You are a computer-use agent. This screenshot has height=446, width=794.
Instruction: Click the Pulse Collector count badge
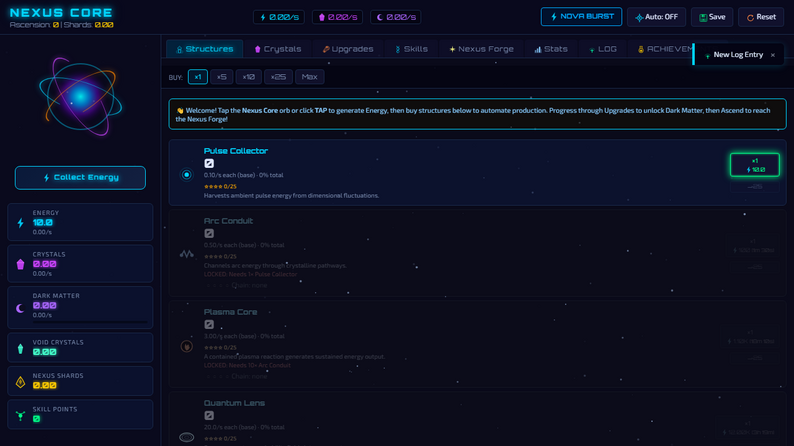209,164
